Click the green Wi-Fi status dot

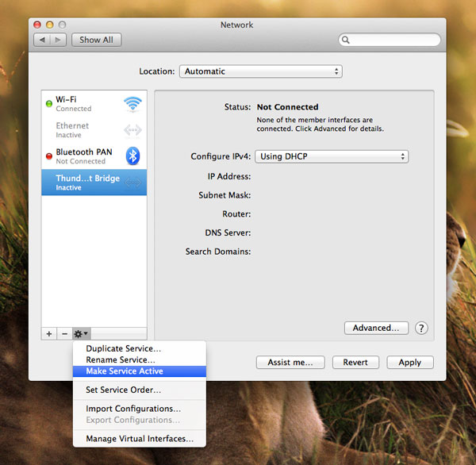coord(49,104)
